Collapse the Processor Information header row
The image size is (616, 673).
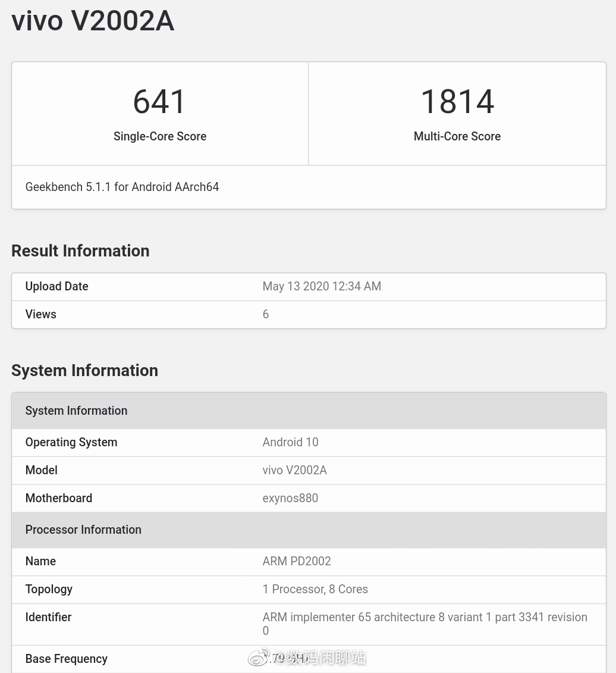click(83, 530)
